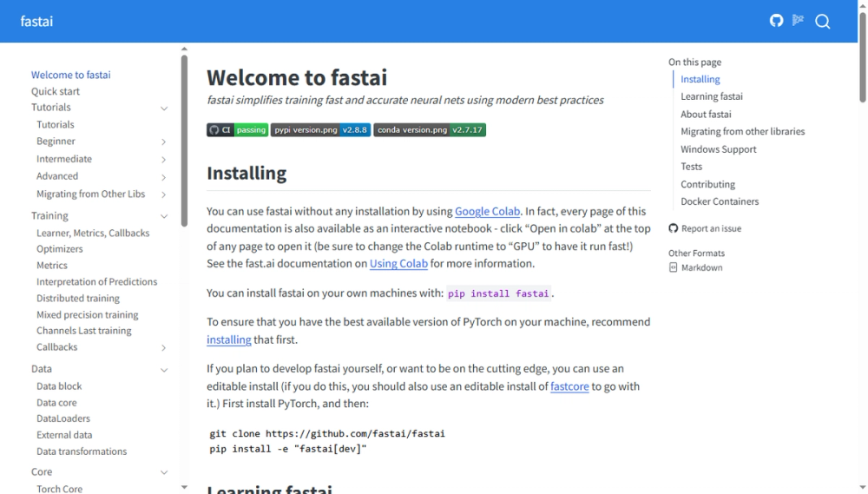Open Mixed precision training page
868x494 pixels.
88,314
